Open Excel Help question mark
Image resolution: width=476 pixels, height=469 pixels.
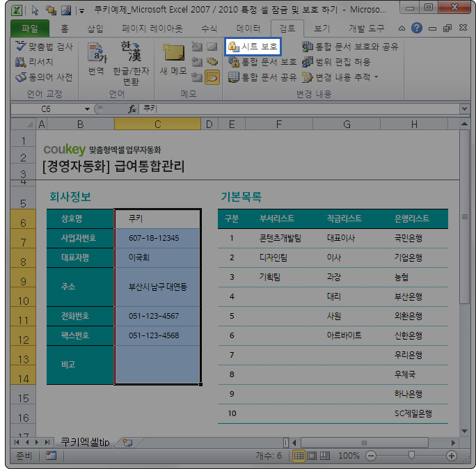tap(417, 29)
